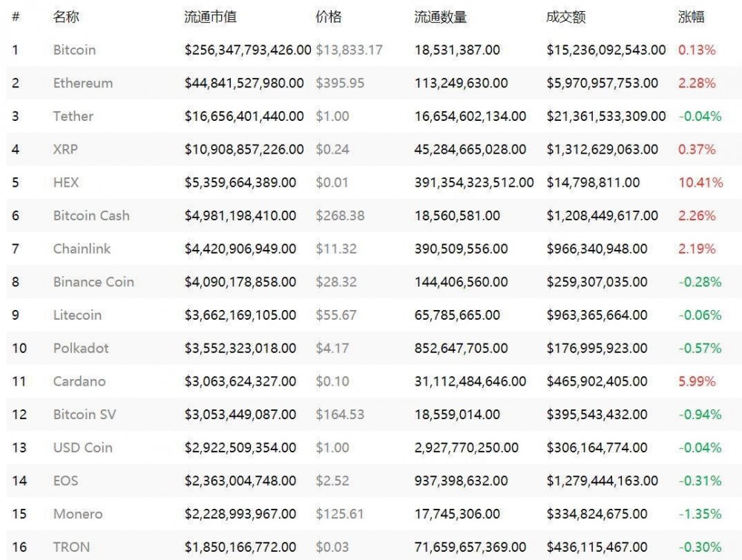The height and width of the screenshot is (560, 742).
Task: Select the Tether row name
Action: pyautogui.click(x=73, y=116)
